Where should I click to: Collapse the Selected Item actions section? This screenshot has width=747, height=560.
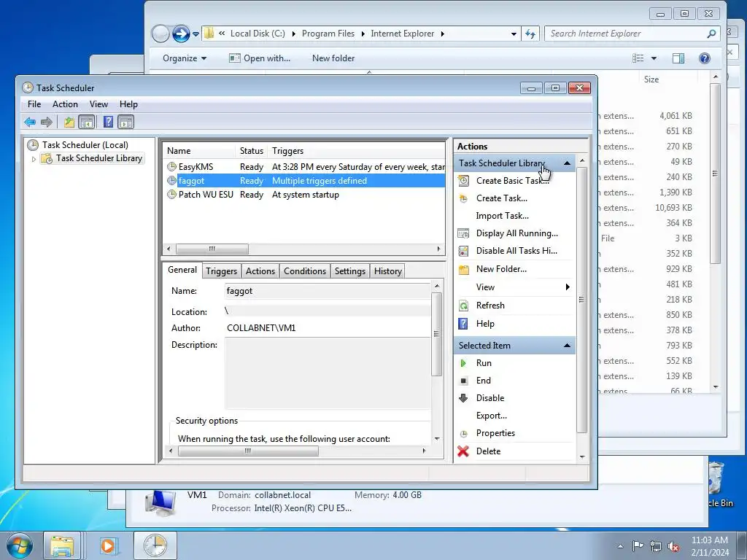tap(567, 346)
